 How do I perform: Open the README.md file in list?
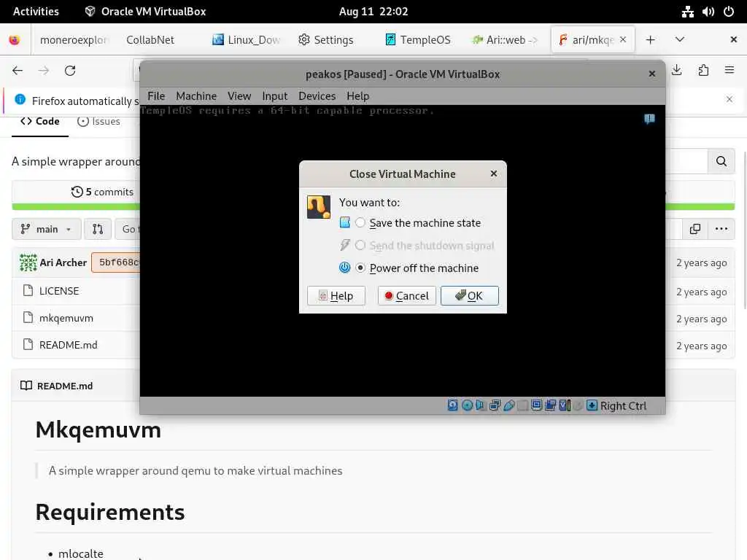pyautogui.click(x=68, y=345)
